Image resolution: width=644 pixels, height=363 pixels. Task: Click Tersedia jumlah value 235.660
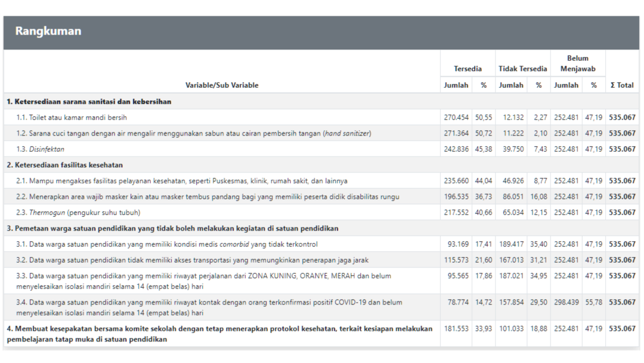tap(456, 181)
